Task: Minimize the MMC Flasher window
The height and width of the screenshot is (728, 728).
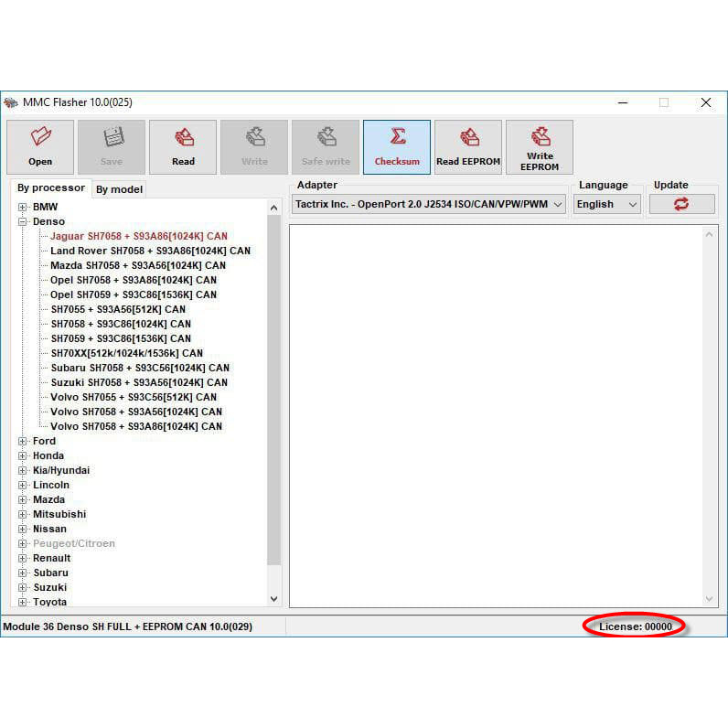Action: (623, 102)
